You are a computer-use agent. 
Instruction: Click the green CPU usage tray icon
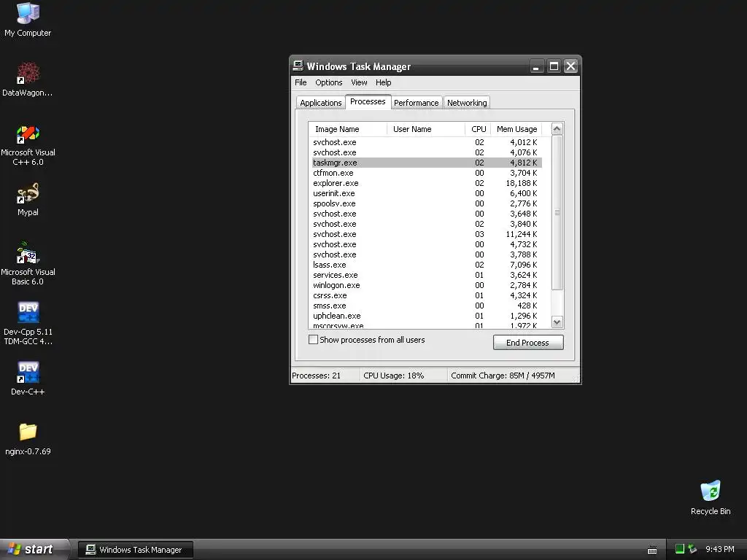[x=680, y=549]
